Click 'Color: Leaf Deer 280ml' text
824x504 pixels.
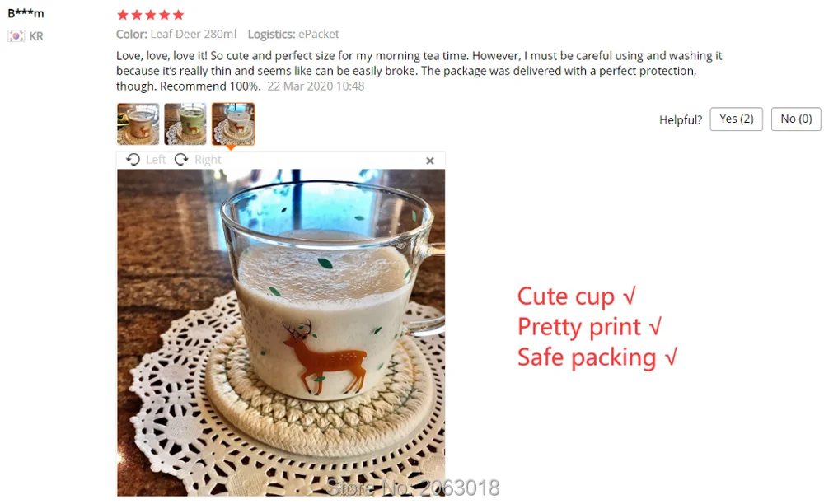(x=176, y=34)
